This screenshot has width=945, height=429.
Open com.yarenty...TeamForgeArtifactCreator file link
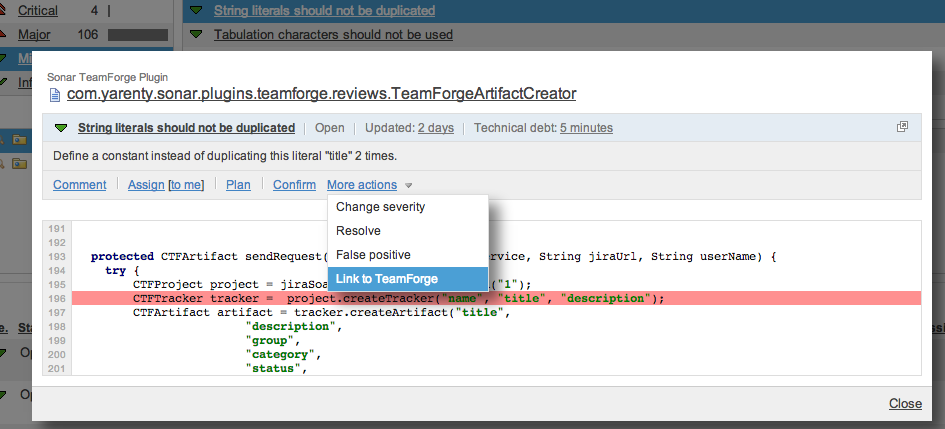click(321, 94)
